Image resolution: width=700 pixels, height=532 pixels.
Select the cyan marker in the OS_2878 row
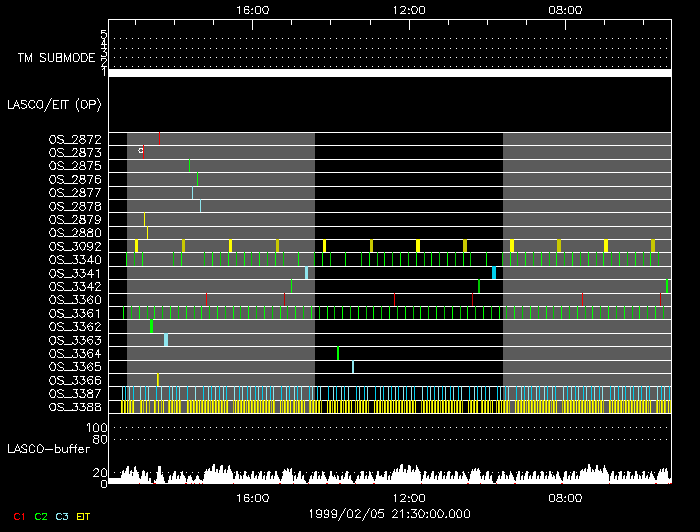pos(200,206)
